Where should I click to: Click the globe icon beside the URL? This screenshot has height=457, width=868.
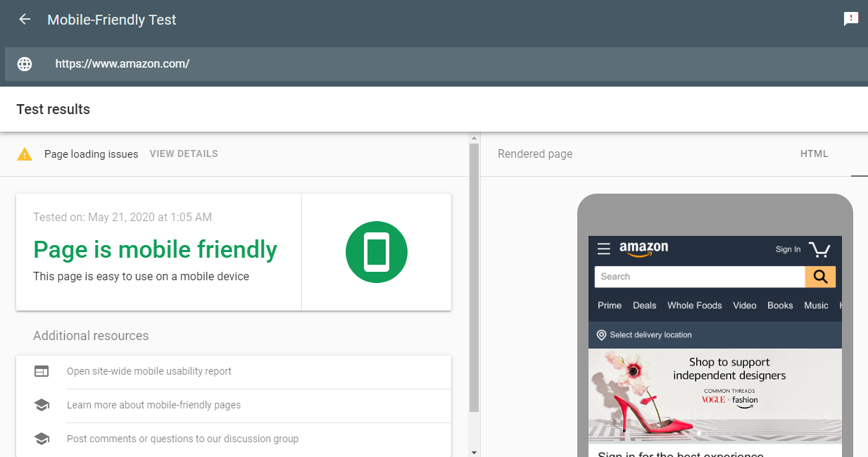coord(25,64)
